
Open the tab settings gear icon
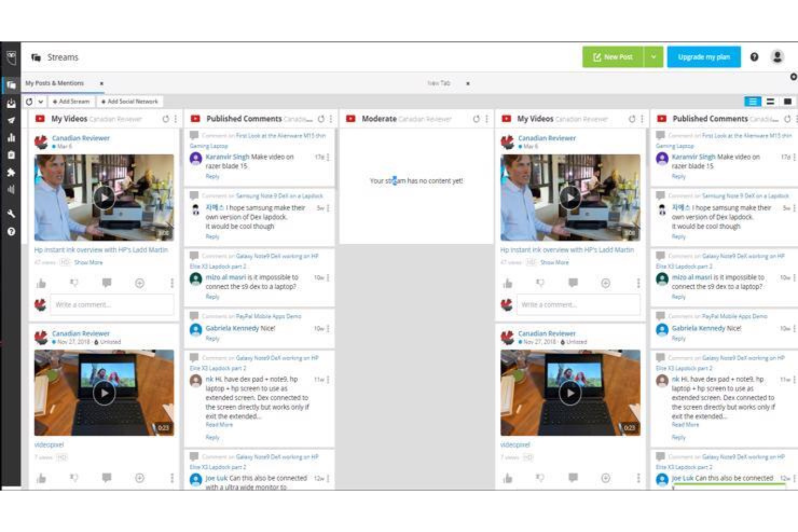(794, 77)
